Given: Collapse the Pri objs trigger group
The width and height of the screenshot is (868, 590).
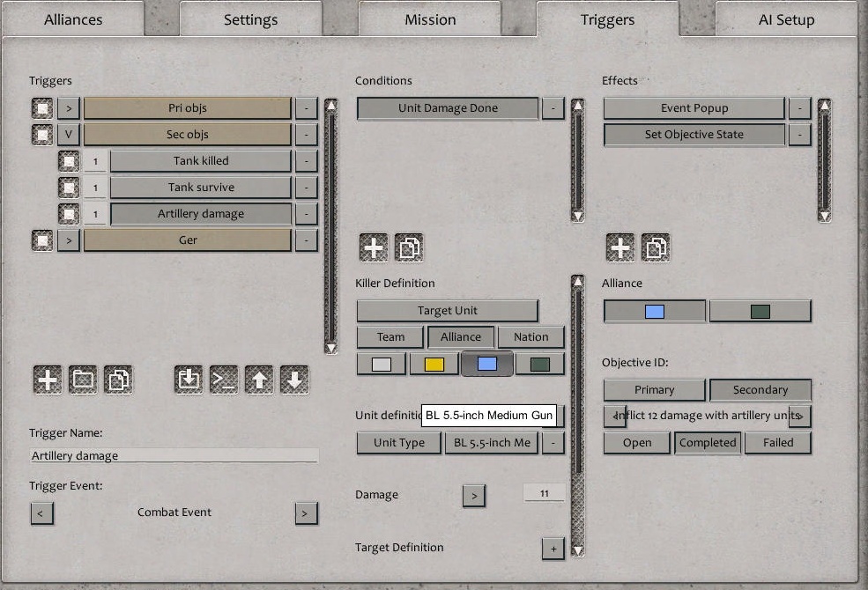Looking at the screenshot, I should point(69,107).
